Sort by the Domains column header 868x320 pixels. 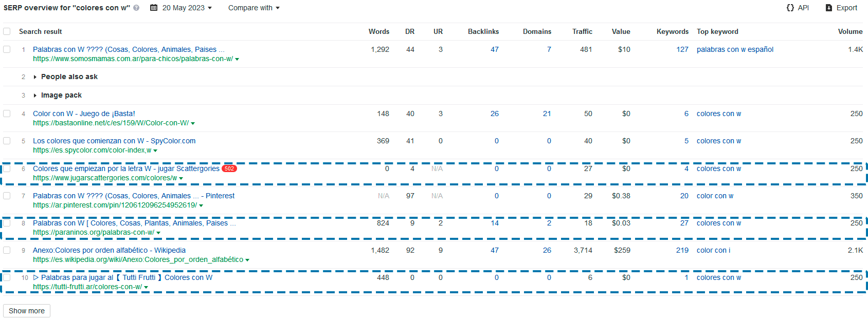(x=537, y=31)
